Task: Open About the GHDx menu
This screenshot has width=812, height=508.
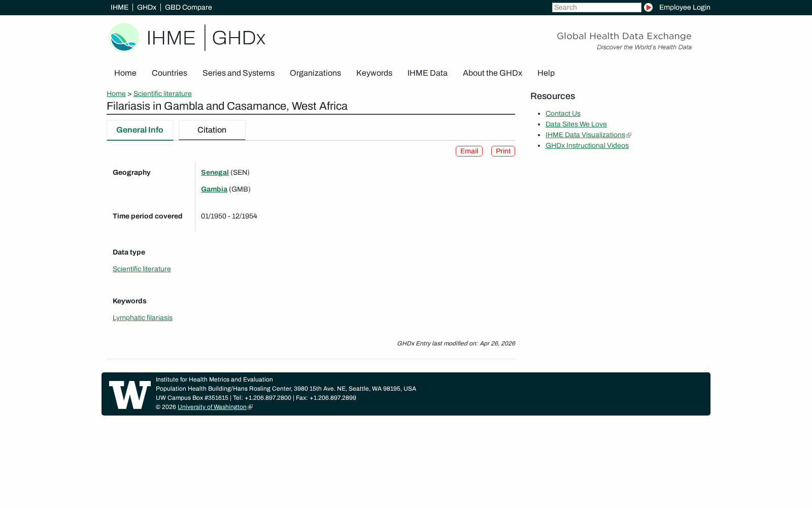Action: 492,73
